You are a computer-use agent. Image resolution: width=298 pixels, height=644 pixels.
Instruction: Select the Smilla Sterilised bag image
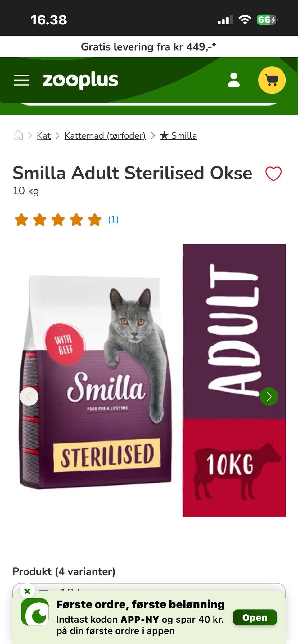96,381
